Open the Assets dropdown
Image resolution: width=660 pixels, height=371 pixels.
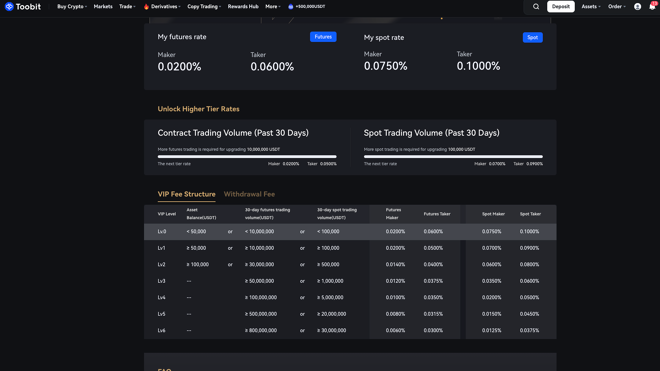point(591,7)
